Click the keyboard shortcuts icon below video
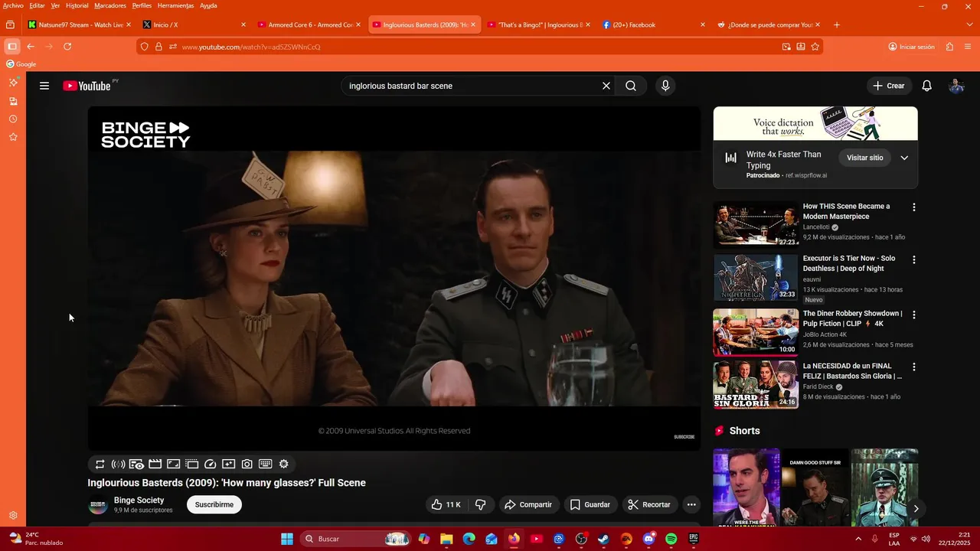Image resolution: width=980 pixels, height=551 pixels. pos(265,464)
